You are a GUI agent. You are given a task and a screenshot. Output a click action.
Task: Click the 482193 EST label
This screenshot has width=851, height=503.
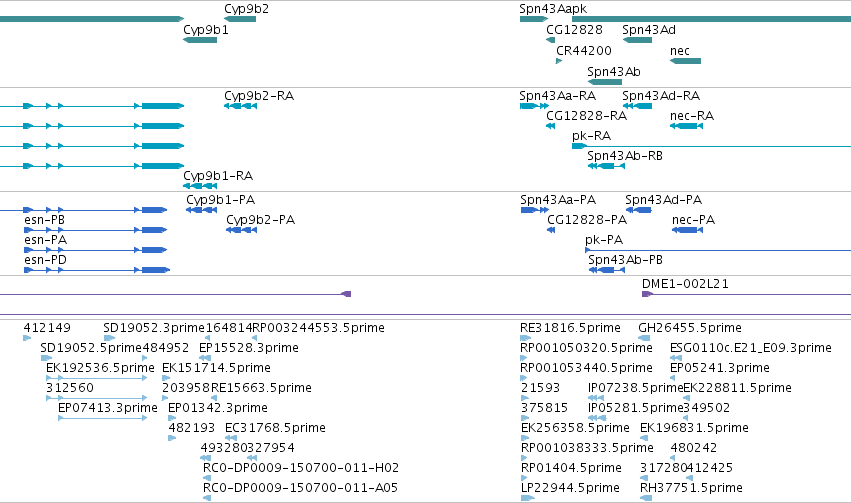[x=192, y=428]
